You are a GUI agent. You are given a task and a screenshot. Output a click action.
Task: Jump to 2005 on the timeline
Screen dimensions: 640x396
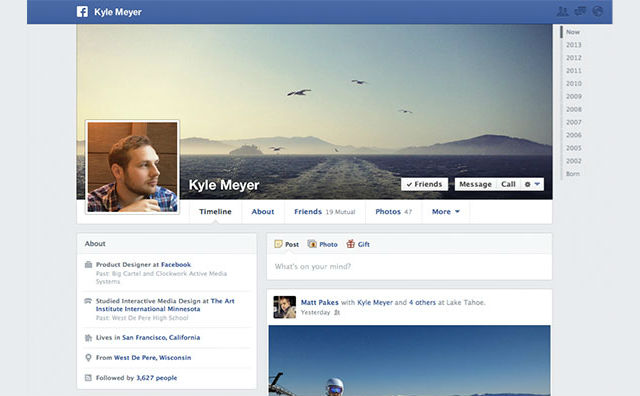(573, 148)
